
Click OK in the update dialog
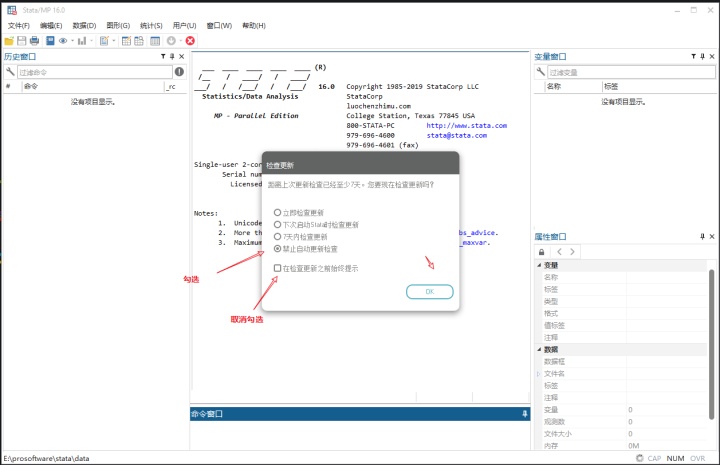[x=430, y=291]
